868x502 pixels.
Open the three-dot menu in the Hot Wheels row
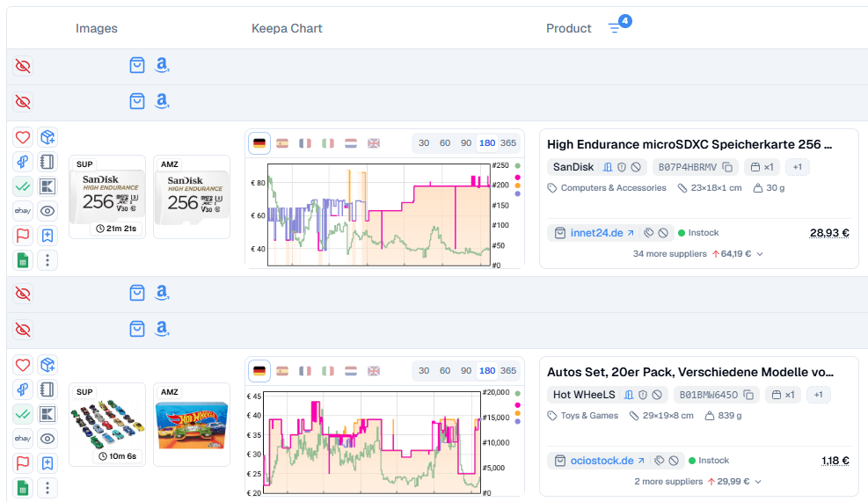coord(47,488)
